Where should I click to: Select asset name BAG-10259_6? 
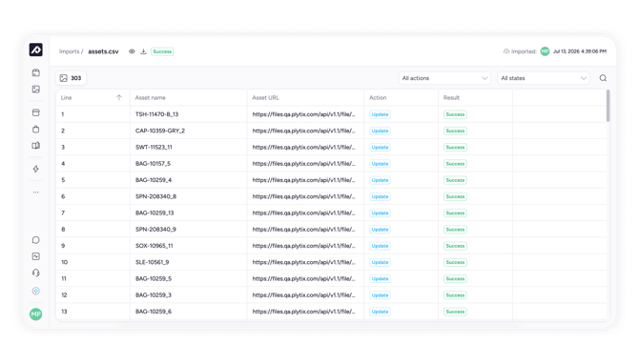154,312
